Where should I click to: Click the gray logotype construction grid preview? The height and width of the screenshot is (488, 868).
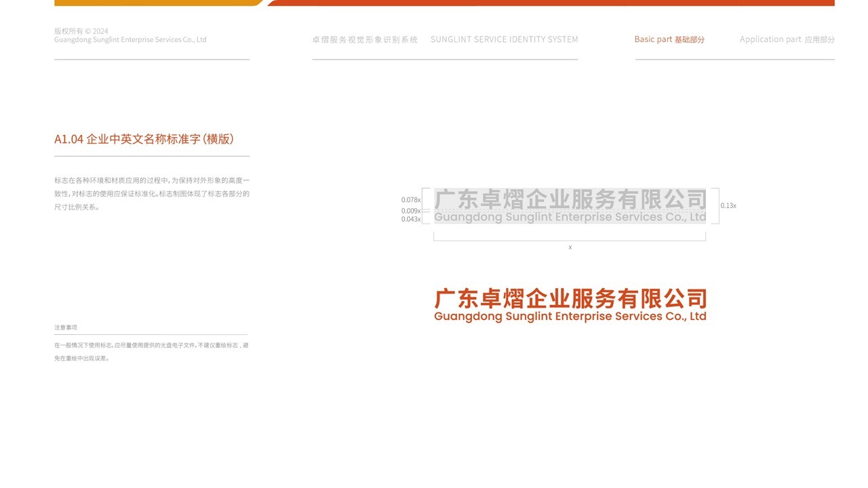click(x=570, y=205)
